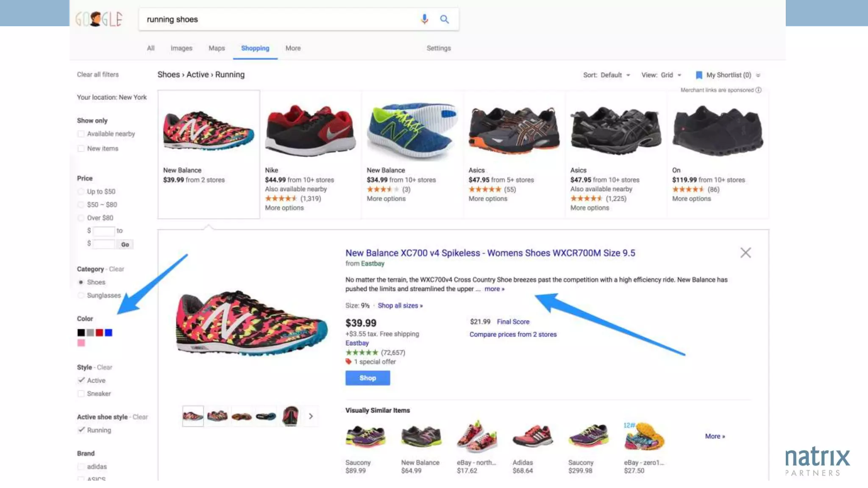Switch to the Images tab
Viewport: 868px width, 488px height.
tap(181, 48)
